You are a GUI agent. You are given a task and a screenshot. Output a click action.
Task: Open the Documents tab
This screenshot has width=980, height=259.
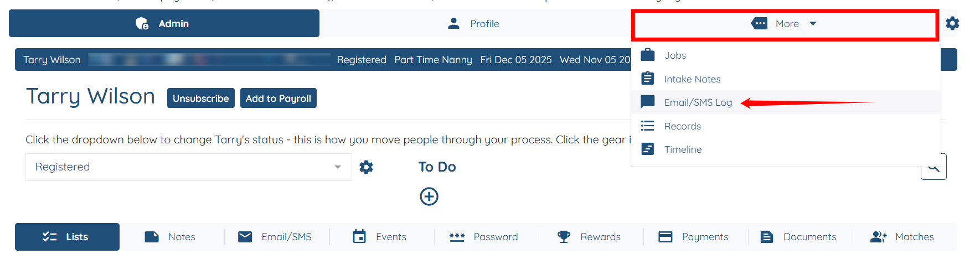799,237
